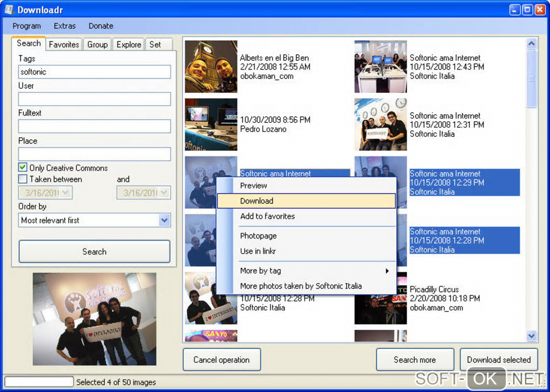Click the Downloadr title bar app icon

click(9, 10)
